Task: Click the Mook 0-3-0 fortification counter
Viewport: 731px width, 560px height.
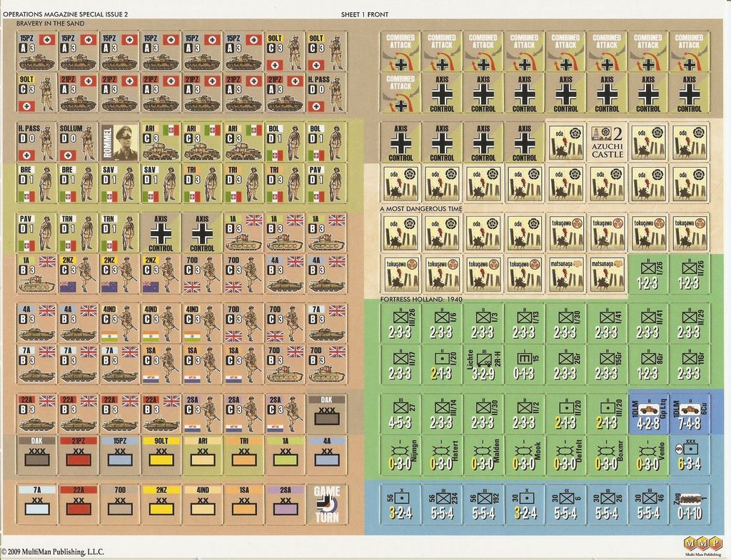Action: pos(524,455)
